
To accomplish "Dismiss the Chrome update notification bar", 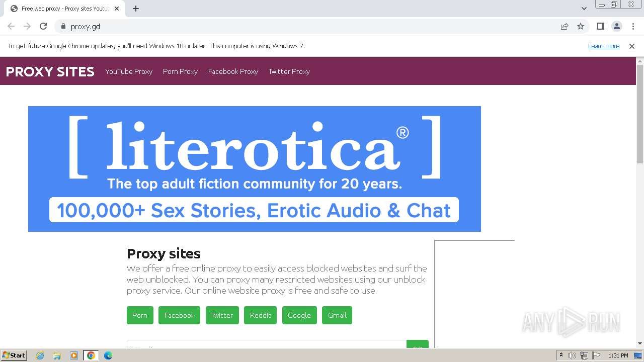I will point(632,46).
